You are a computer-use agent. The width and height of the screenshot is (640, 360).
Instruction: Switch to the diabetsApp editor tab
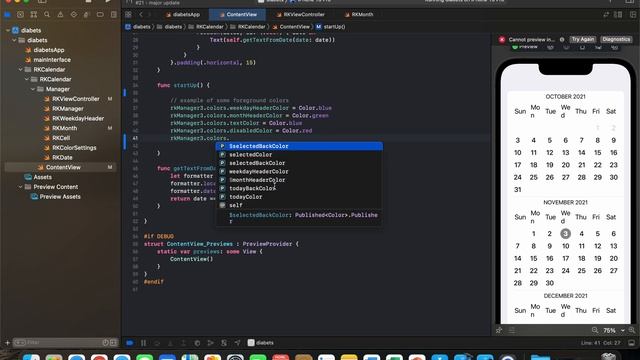point(182,14)
